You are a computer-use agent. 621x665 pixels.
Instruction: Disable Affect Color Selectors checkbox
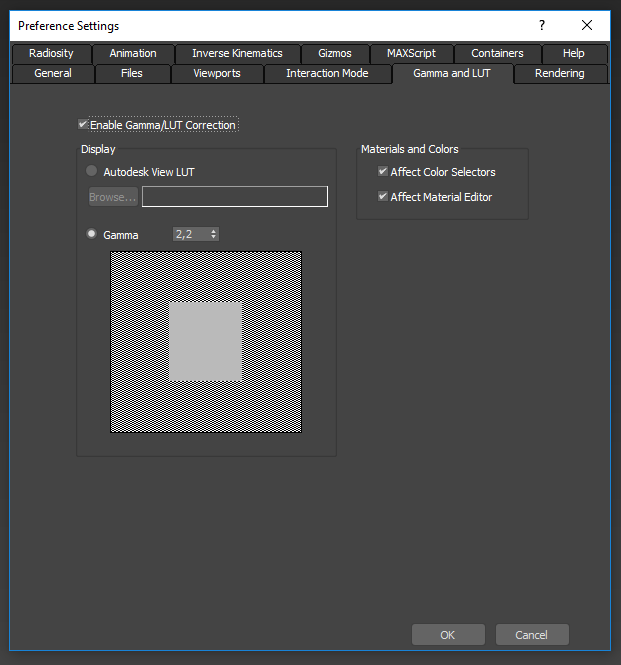(383, 172)
